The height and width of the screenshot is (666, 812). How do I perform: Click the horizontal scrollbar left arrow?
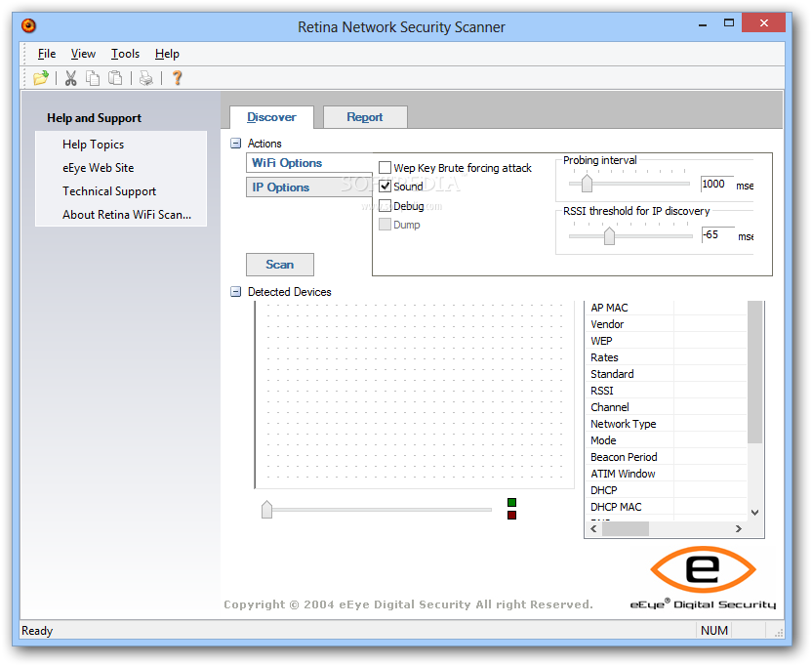[593, 528]
